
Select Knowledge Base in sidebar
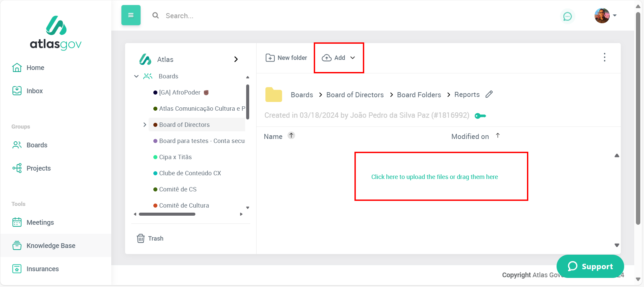pyautogui.click(x=50, y=246)
